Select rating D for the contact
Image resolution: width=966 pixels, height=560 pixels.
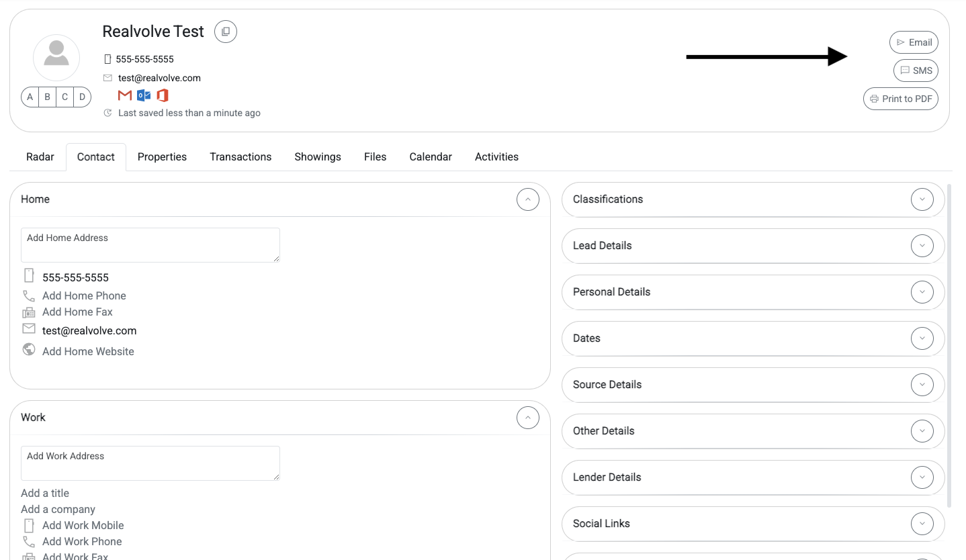82,97
